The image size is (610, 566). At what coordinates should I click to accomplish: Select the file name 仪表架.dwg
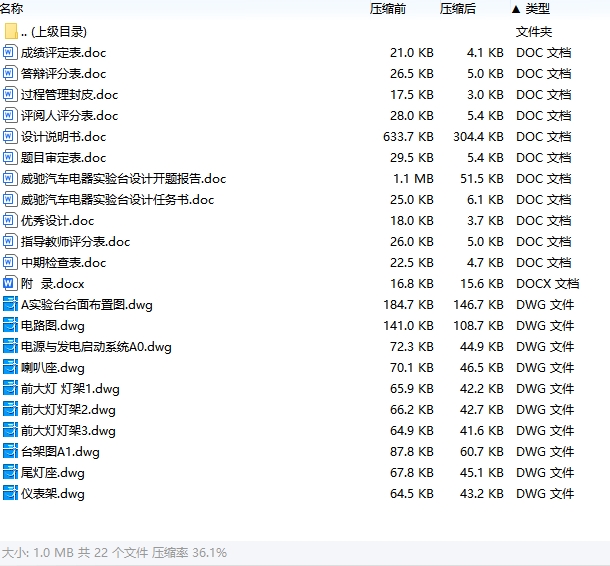(53, 494)
